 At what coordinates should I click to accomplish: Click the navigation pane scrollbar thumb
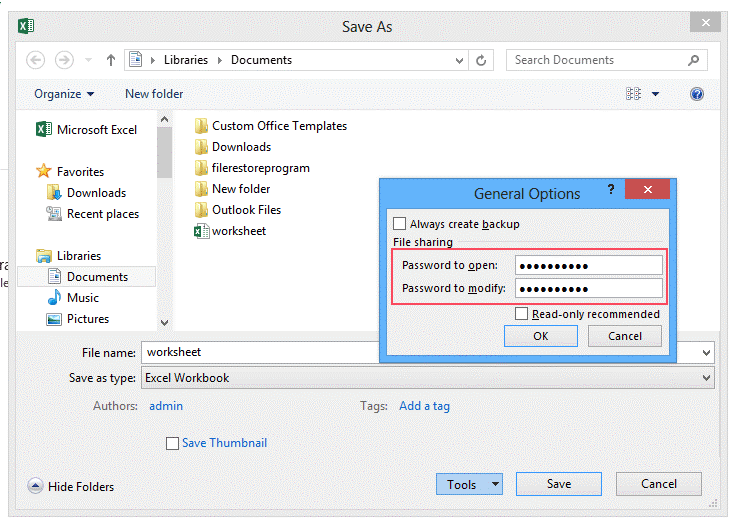(164, 152)
